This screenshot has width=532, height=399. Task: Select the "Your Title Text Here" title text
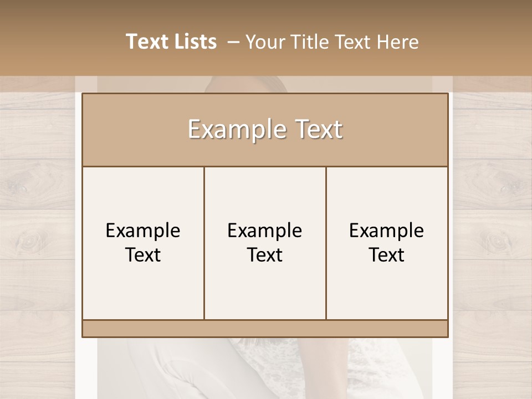point(332,42)
